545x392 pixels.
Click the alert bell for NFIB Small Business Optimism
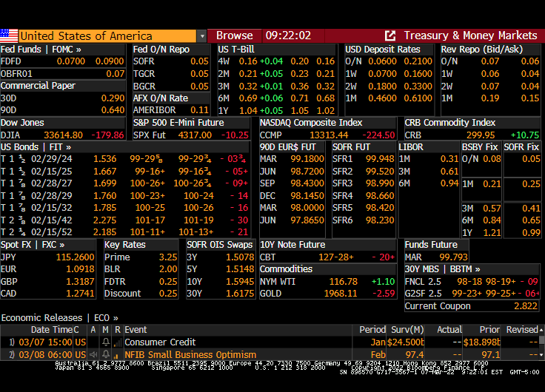click(106, 354)
